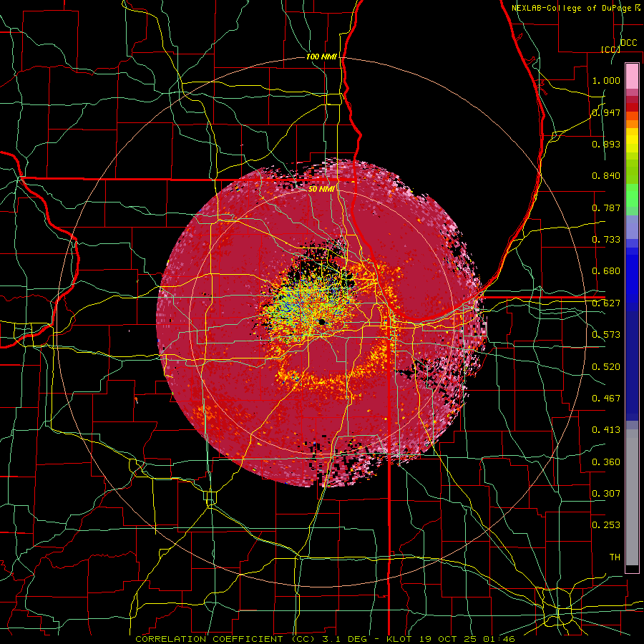Click the CORRELATION COEFFICIENT (CC) caption text
Image resolution: width=644 pixels, height=644 pixels.
[225, 639]
